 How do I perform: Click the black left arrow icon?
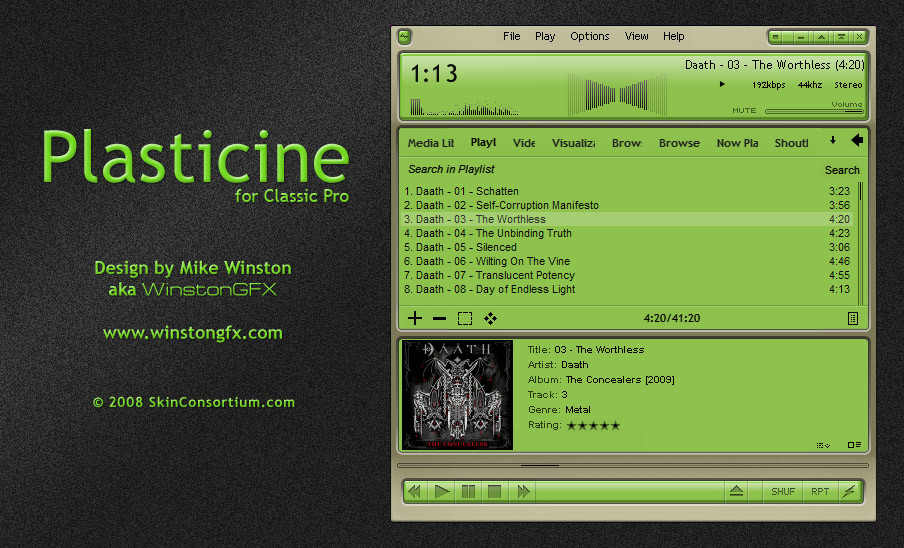pyautogui.click(x=857, y=140)
